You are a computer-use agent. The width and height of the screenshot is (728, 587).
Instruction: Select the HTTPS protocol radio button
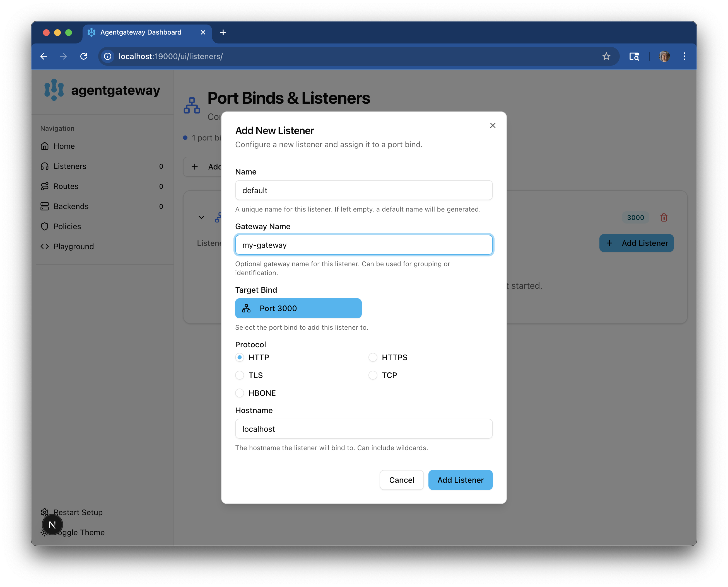tap(372, 357)
